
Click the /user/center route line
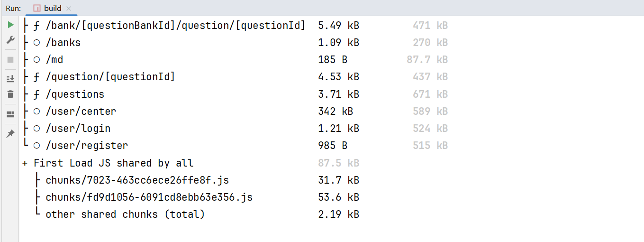236,112
